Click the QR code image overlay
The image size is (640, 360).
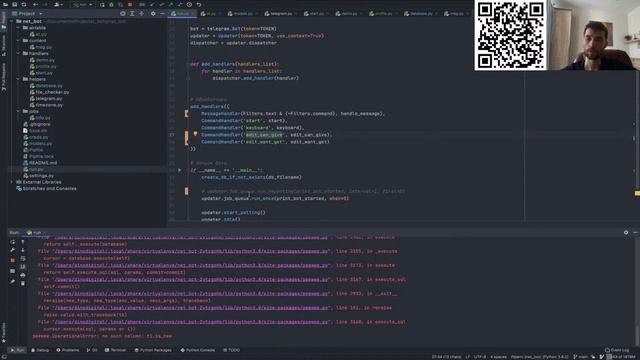(x=510, y=35)
